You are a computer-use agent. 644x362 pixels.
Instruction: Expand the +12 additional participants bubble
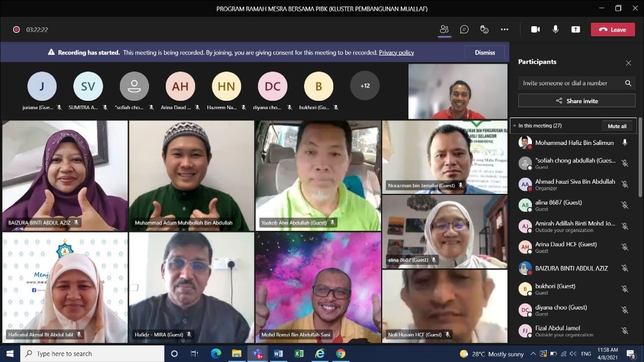click(x=365, y=86)
